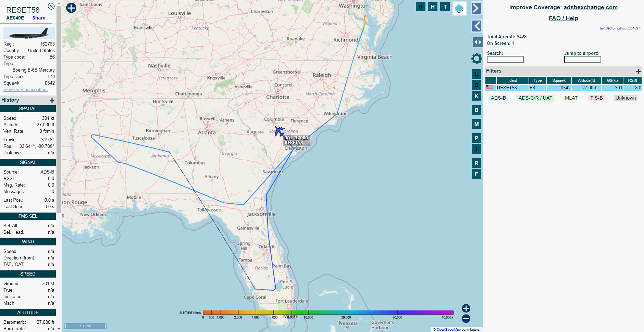This screenshot has height=332, width=644.
Task: Click the FMS SEL section header
Action: coord(28,216)
